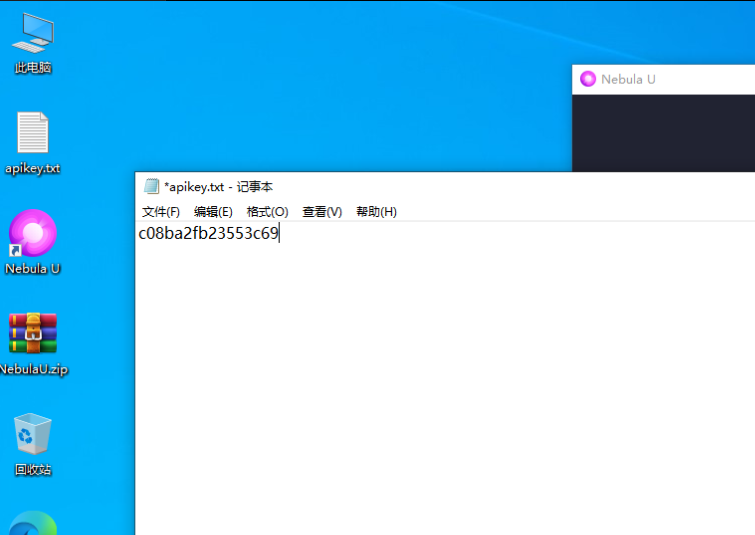The width and height of the screenshot is (755, 535).
Task: Click the text c08ba2fb23553c69 in Notepad
Action: pos(208,234)
